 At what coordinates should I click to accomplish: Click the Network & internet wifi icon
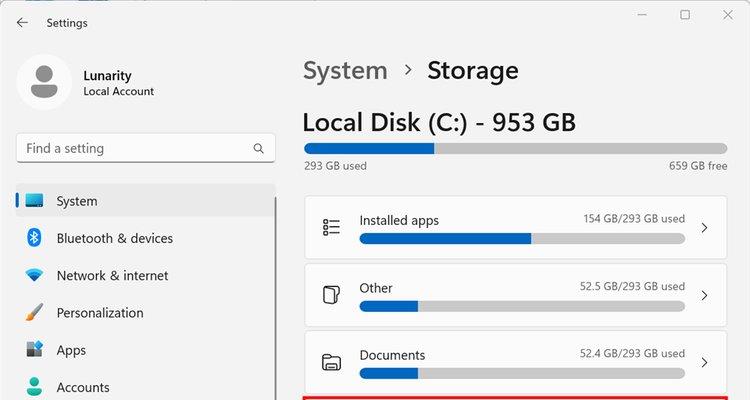34,275
